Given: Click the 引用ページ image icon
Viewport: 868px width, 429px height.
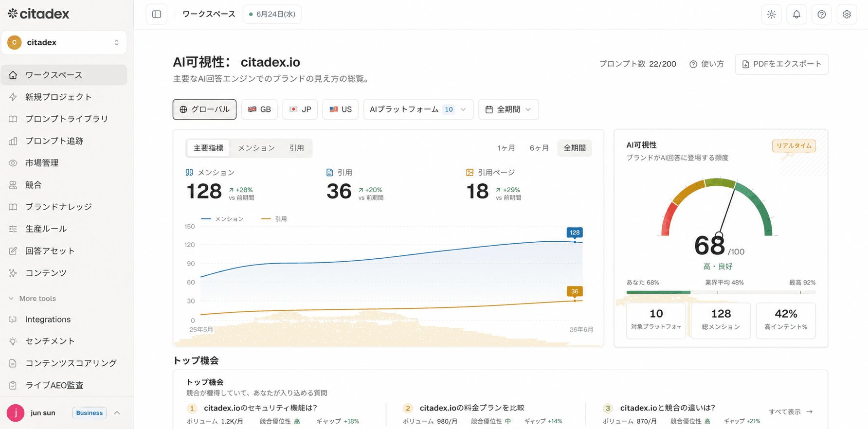Looking at the screenshot, I should [470, 172].
